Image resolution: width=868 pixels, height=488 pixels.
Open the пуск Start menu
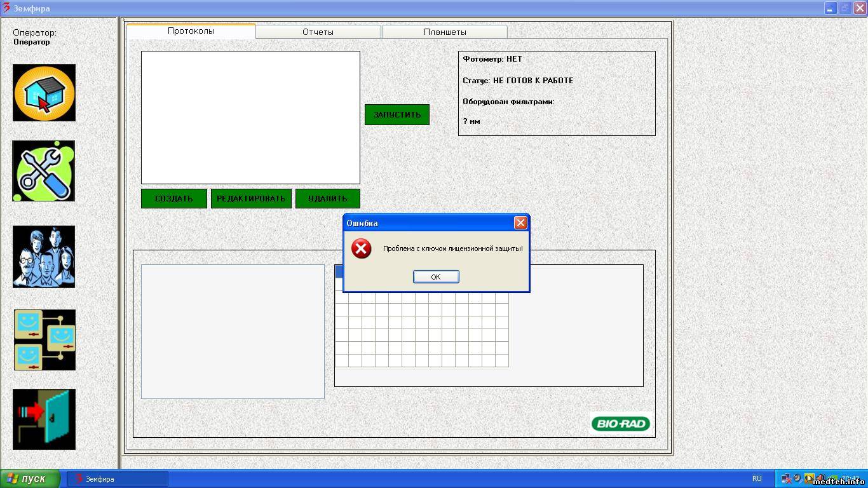point(30,479)
